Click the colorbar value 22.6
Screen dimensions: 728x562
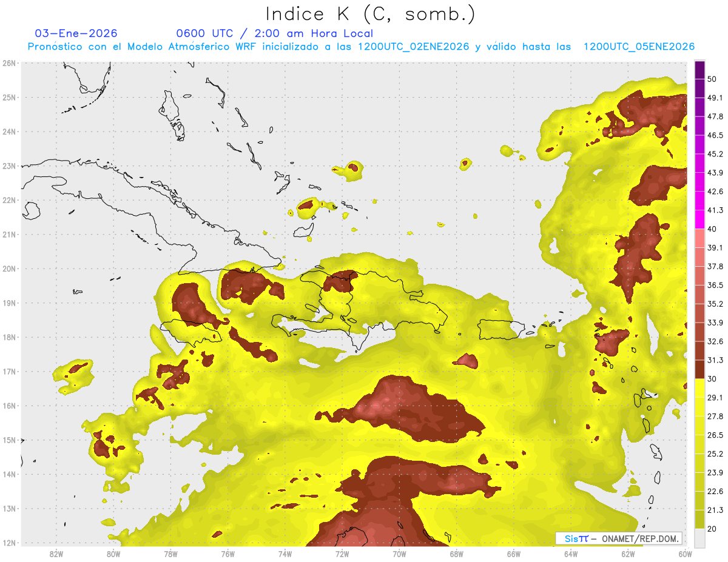click(x=715, y=491)
